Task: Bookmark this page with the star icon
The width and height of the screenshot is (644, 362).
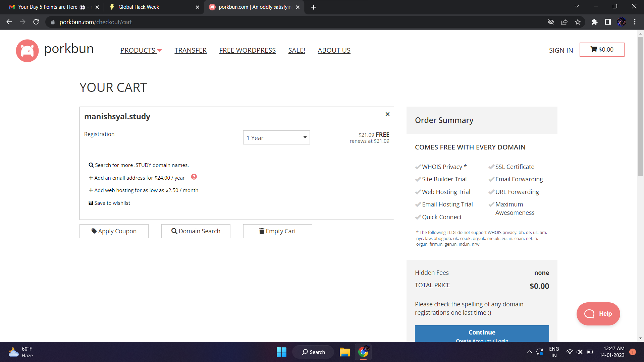Action: 578,22
